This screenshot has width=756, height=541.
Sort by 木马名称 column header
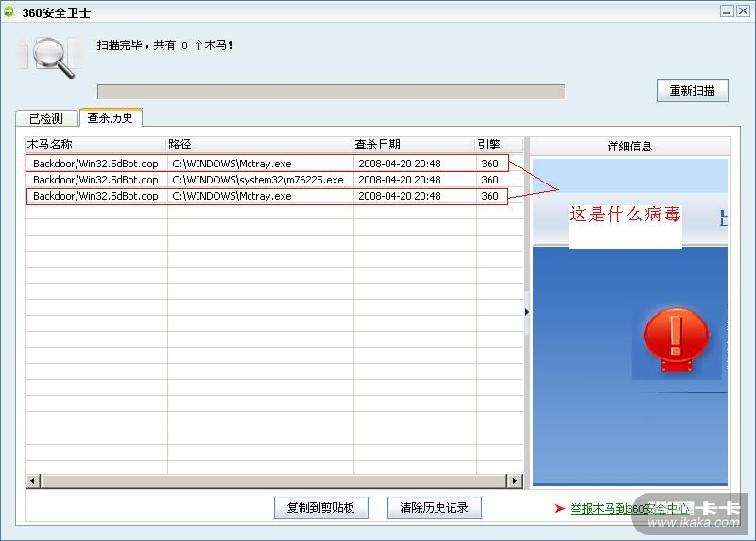click(95, 145)
